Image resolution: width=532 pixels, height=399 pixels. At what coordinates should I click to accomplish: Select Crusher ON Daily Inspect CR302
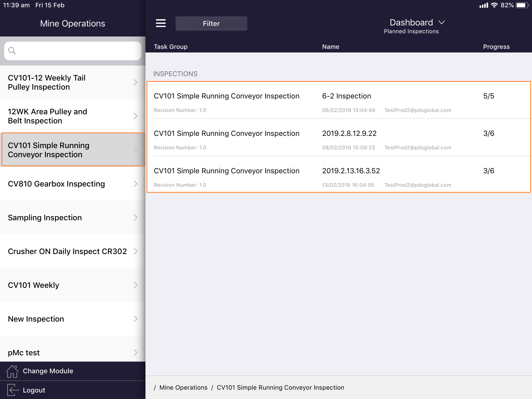(x=73, y=251)
